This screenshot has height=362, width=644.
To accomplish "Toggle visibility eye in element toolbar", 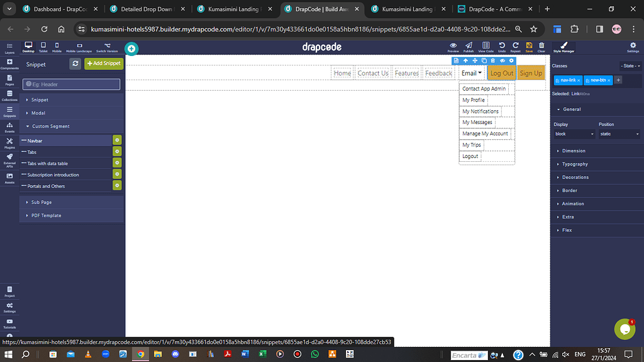I will (502, 61).
